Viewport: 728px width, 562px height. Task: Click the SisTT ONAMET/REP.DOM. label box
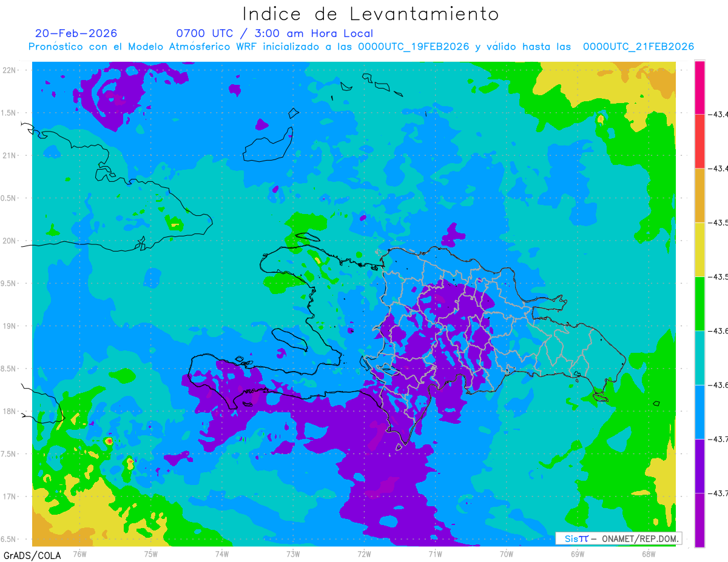click(618, 538)
